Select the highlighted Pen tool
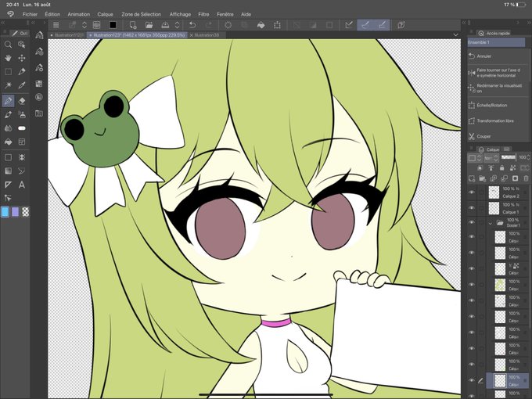This screenshot has width=532, height=399. click(8, 101)
